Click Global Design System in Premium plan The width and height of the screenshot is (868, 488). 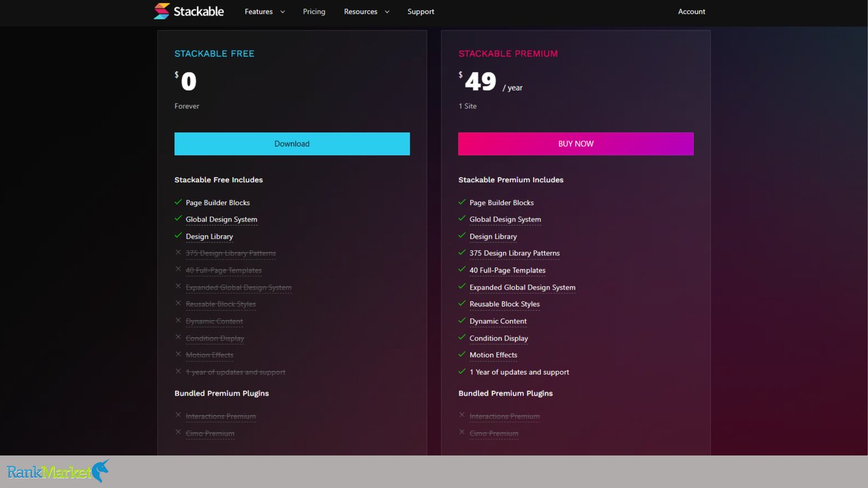coord(505,219)
